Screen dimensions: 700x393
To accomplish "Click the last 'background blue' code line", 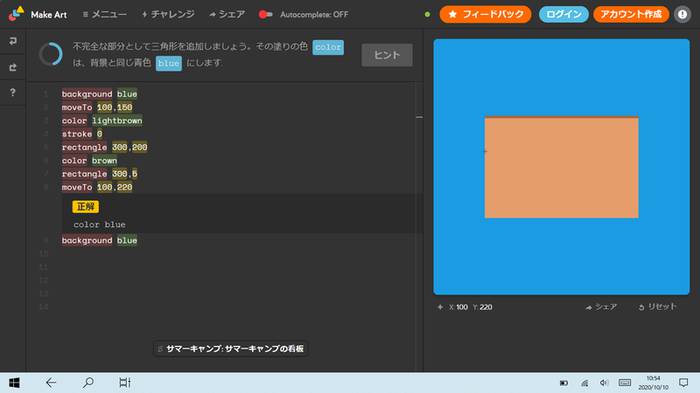I will click(x=100, y=240).
